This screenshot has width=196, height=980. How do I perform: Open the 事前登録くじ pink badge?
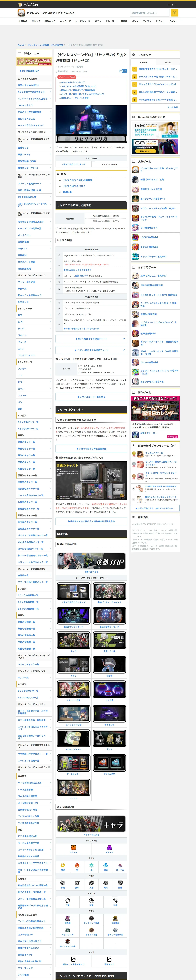(x=173, y=437)
